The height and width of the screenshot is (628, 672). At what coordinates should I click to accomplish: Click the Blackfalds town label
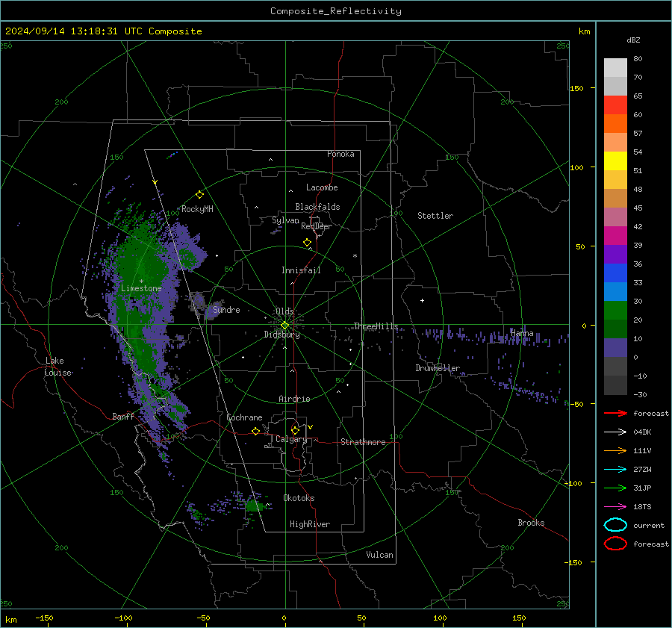pos(317,207)
